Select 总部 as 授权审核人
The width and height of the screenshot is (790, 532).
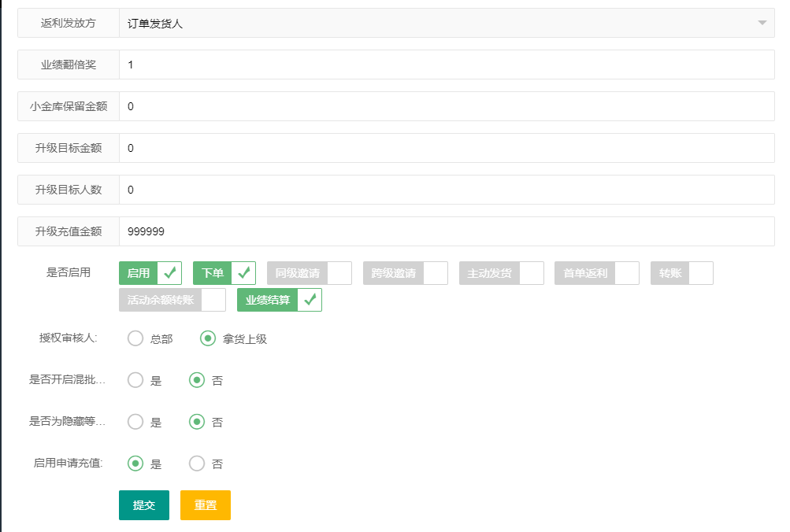(136, 339)
